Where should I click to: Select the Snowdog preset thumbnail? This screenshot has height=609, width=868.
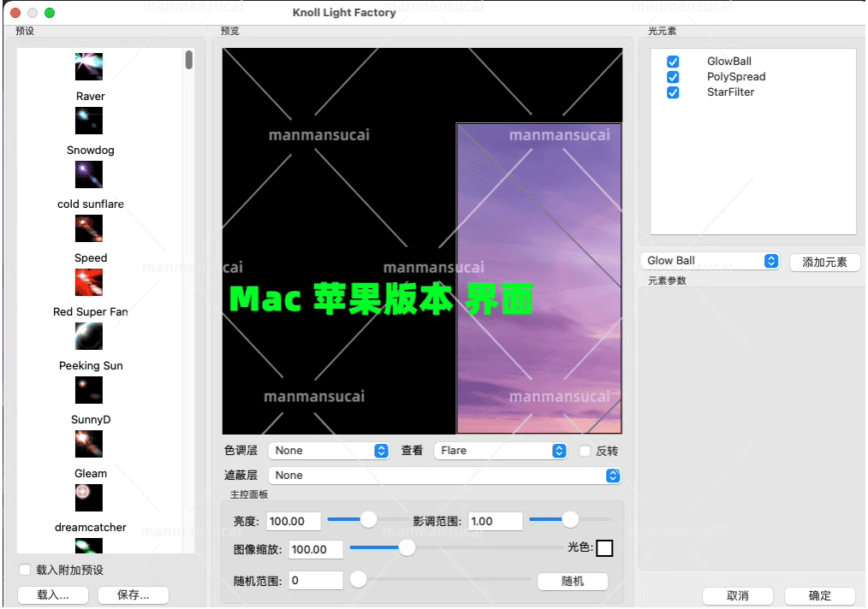pyautogui.click(x=88, y=121)
